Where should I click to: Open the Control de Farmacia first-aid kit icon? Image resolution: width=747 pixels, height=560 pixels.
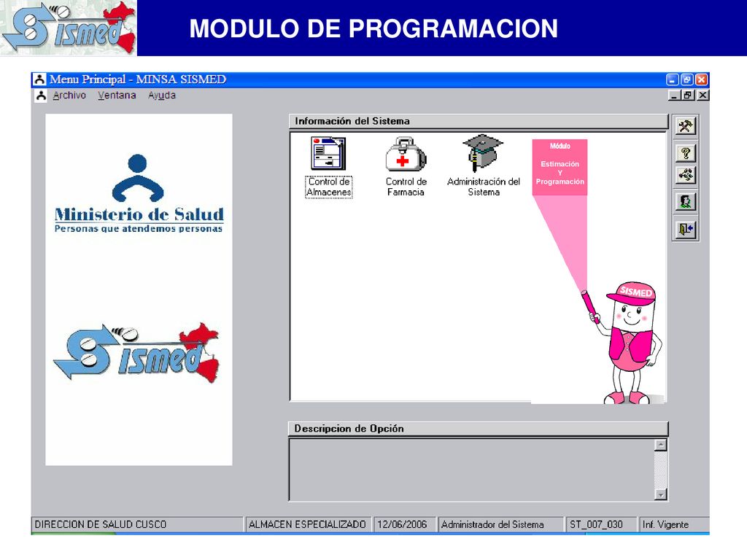tap(406, 154)
